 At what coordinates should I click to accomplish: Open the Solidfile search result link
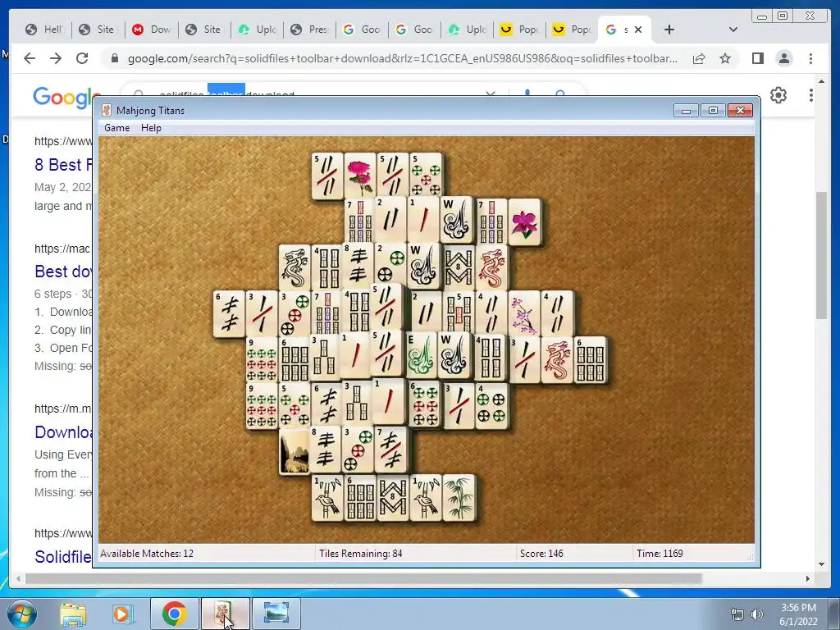pyautogui.click(x=63, y=557)
